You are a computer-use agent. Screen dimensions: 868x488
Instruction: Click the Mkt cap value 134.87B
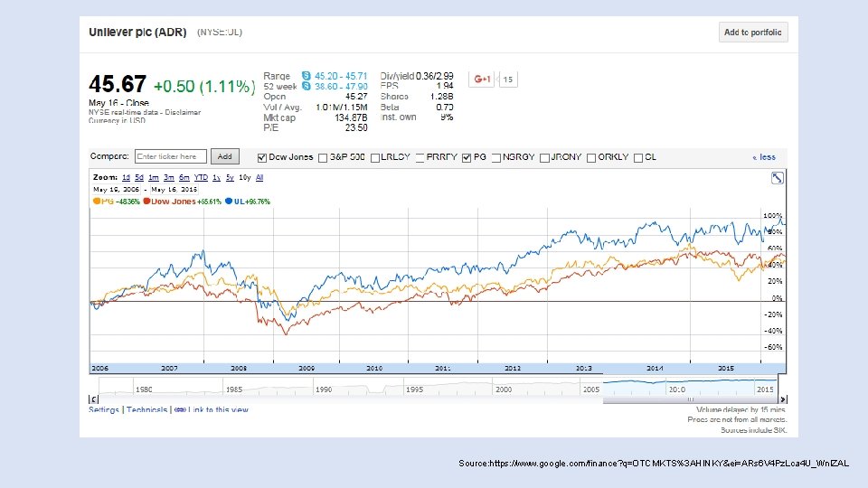coord(351,117)
